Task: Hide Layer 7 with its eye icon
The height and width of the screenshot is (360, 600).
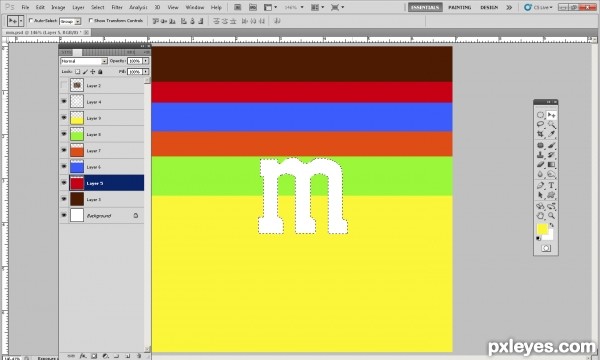Action: (x=64, y=150)
